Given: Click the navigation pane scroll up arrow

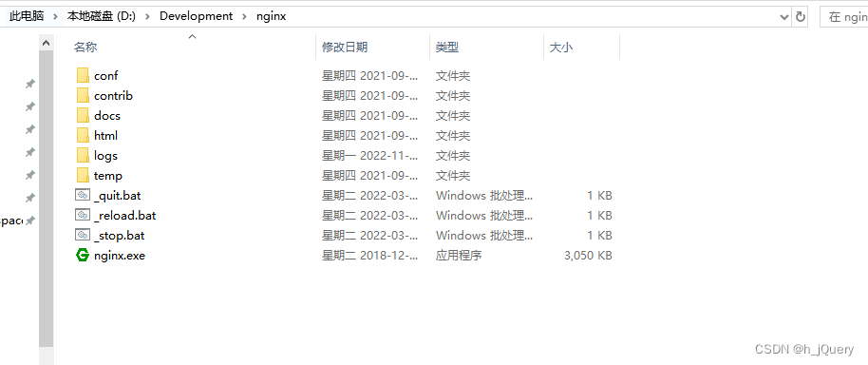Looking at the screenshot, I should (x=46, y=43).
